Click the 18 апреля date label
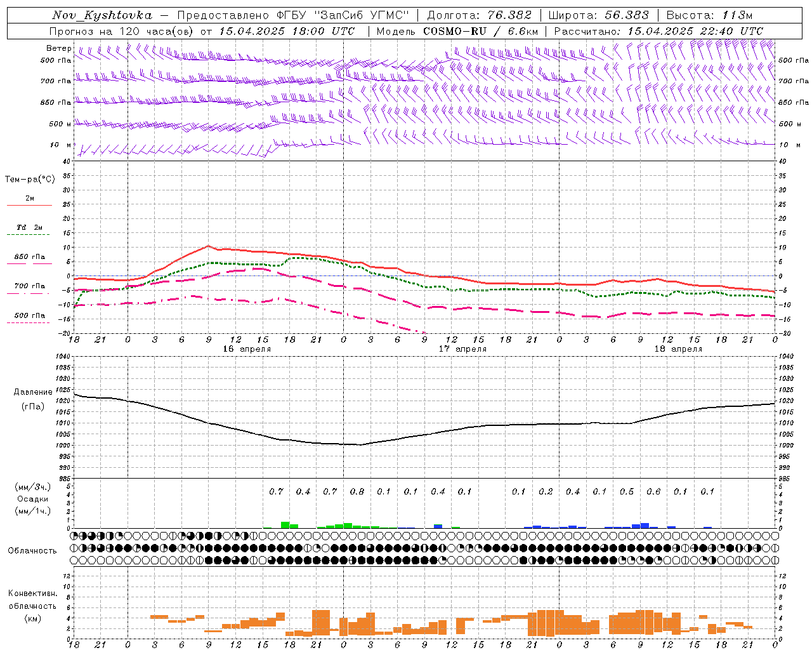The width and height of the screenshot is (812, 650). point(678,349)
